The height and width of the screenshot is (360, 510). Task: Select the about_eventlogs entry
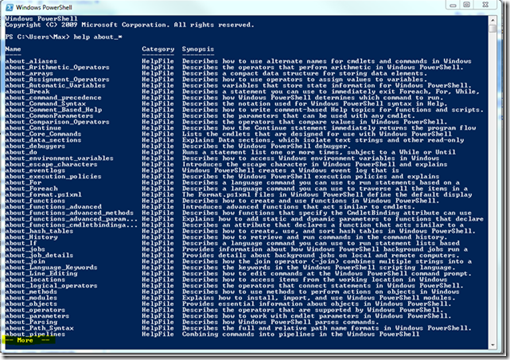pyautogui.click(x=35, y=170)
